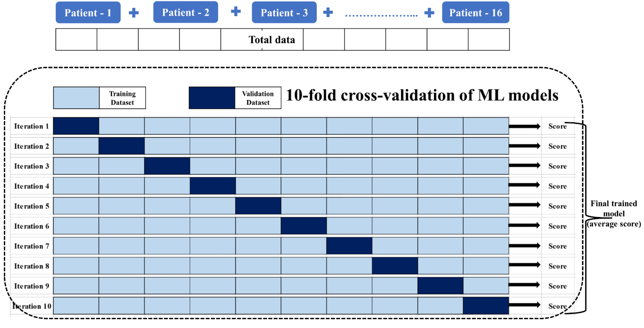Click the plus sign after Patient - 1
The width and height of the screenshot is (644, 328).
[x=134, y=13]
